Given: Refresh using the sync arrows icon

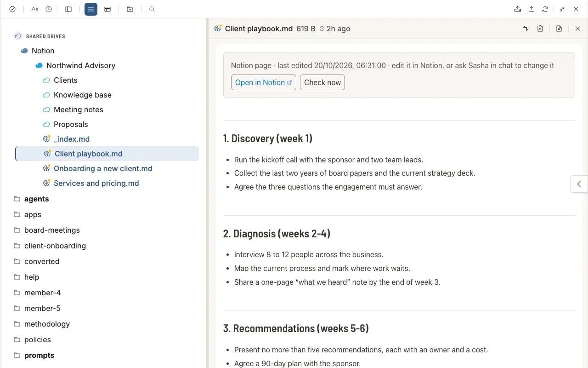Looking at the screenshot, I should click(545, 9).
